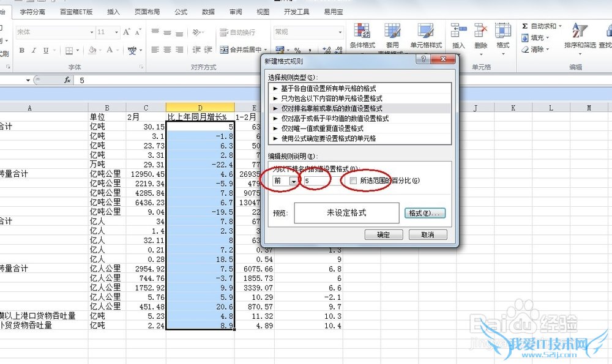Expand the 填充 fill dropdown
The height and width of the screenshot is (364, 612).
[x=547, y=38]
